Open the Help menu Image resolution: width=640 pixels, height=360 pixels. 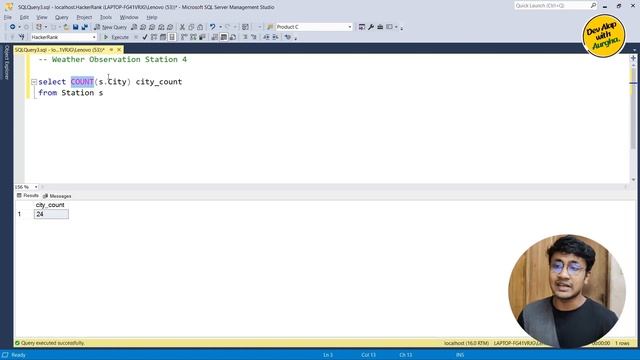152,18
